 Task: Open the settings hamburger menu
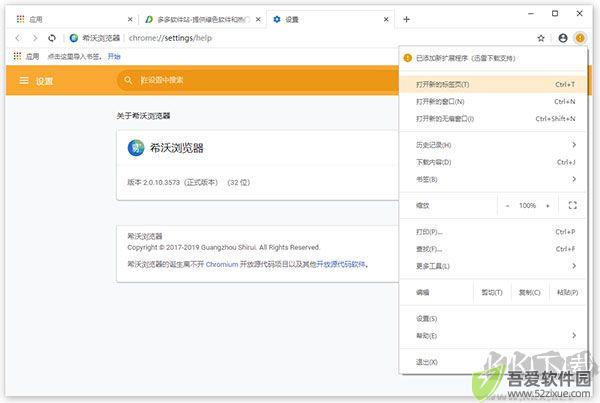[24, 80]
